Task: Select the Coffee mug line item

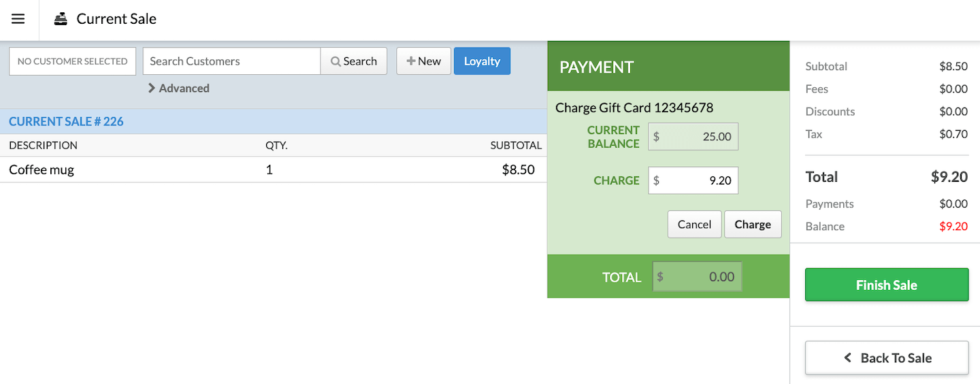Action: (42, 170)
